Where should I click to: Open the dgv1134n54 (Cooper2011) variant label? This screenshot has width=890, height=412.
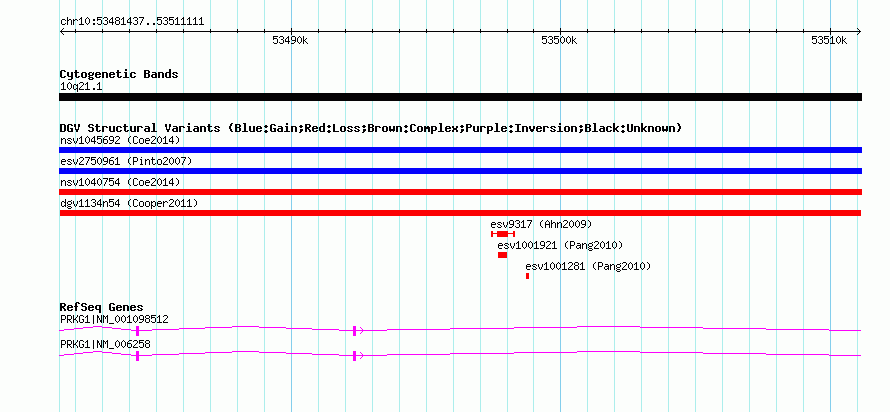(129, 203)
